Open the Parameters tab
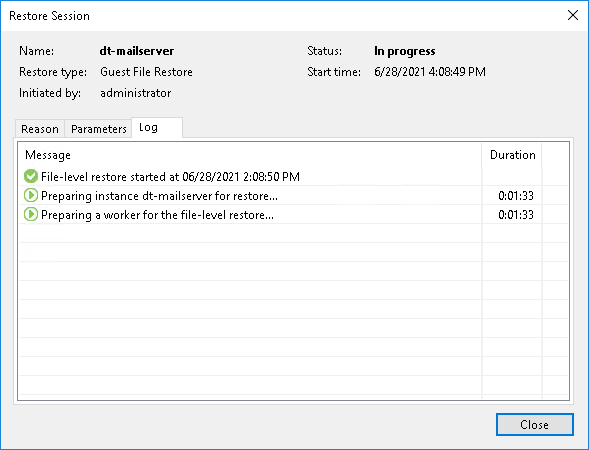589x450 pixels. coord(98,129)
